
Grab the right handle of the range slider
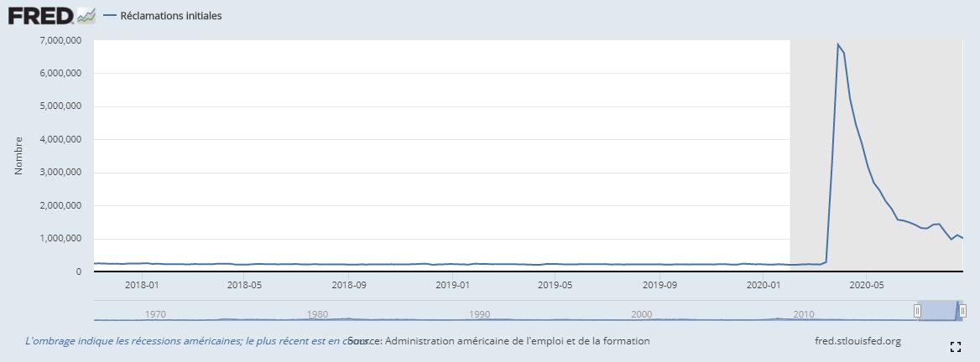(x=962, y=310)
